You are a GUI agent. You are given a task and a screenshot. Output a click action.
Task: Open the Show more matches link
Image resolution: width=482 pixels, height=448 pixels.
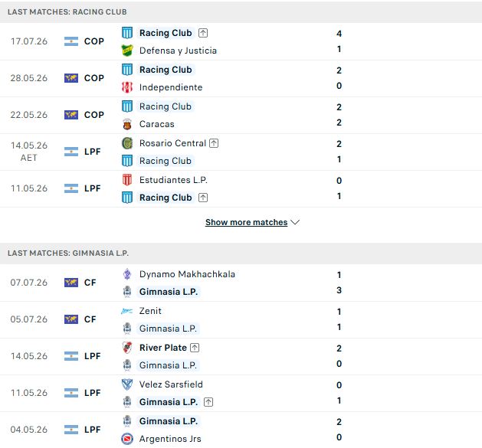[246, 222]
